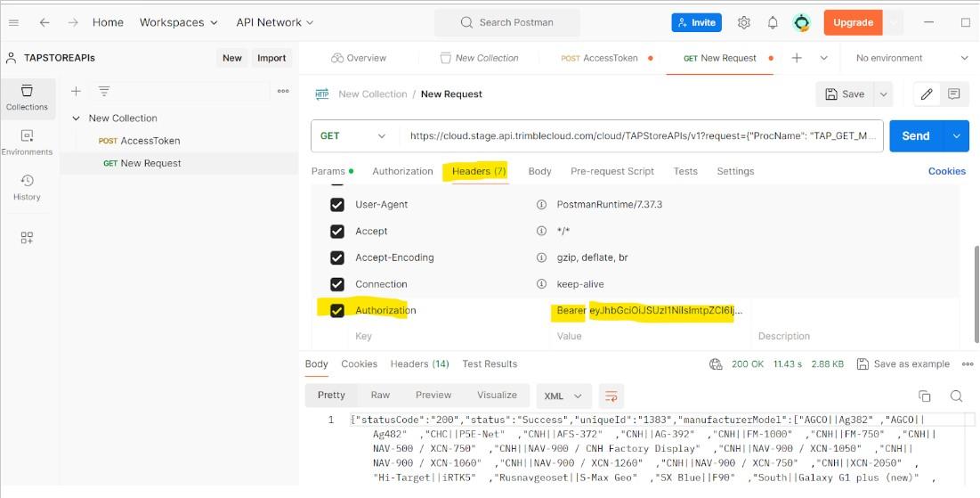Switch to POST AccessToken tab
This screenshot has width=980, height=498.
(x=606, y=58)
